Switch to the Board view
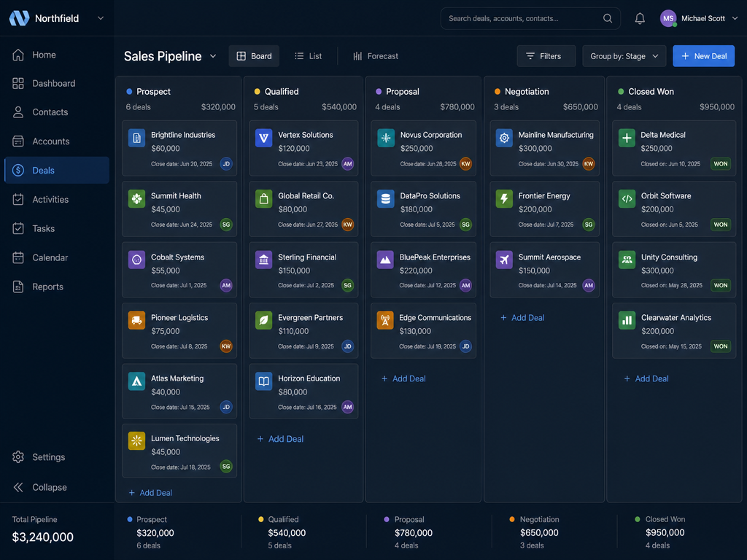The width and height of the screenshot is (747, 560). (x=254, y=56)
